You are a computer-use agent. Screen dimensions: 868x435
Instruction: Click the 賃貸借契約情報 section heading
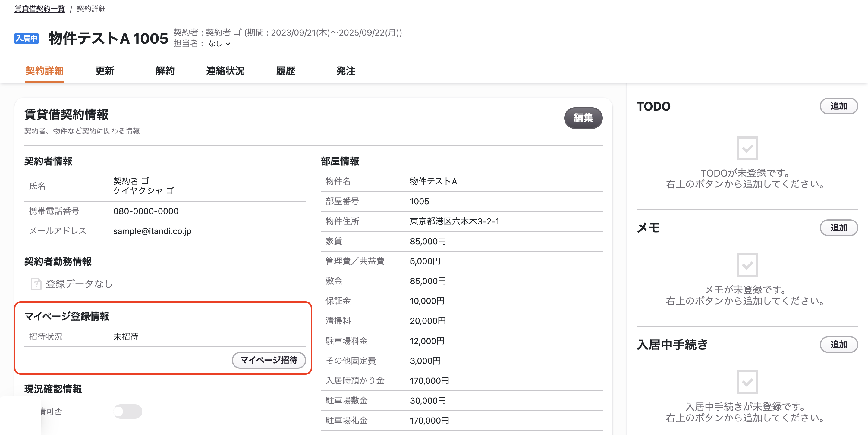(66, 114)
